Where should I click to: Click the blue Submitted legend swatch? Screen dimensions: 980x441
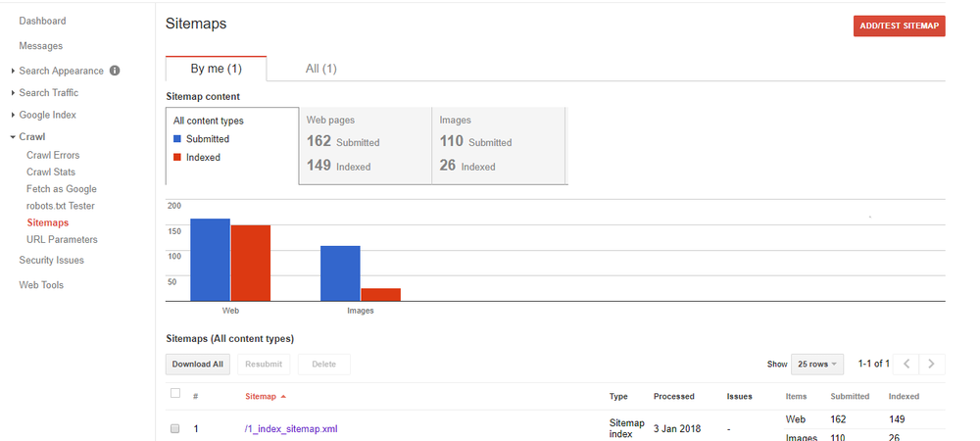177,139
